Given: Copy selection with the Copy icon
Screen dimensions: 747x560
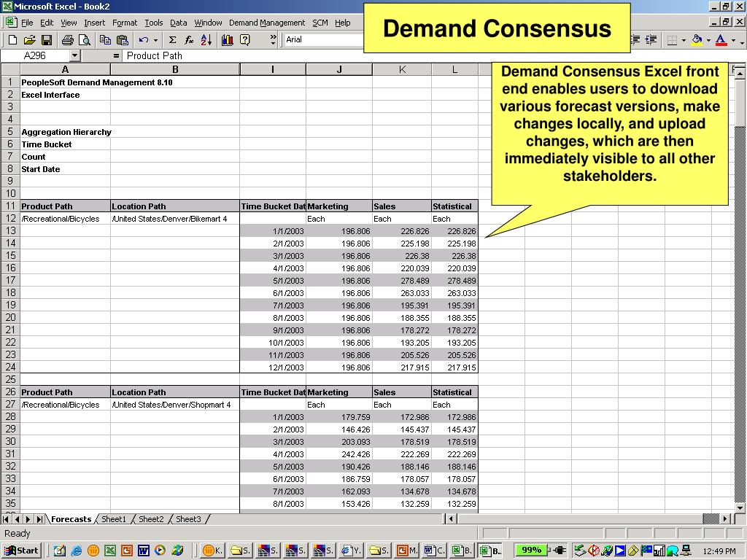Looking at the screenshot, I should pos(105,40).
